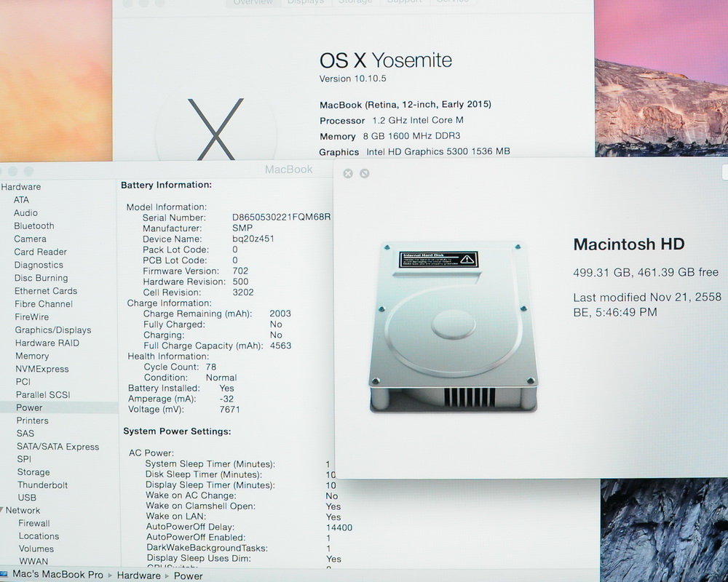Image resolution: width=728 pixels, height=582 pixels.
Task: Click the Condition value Normal
Action: tap(221, 378)
